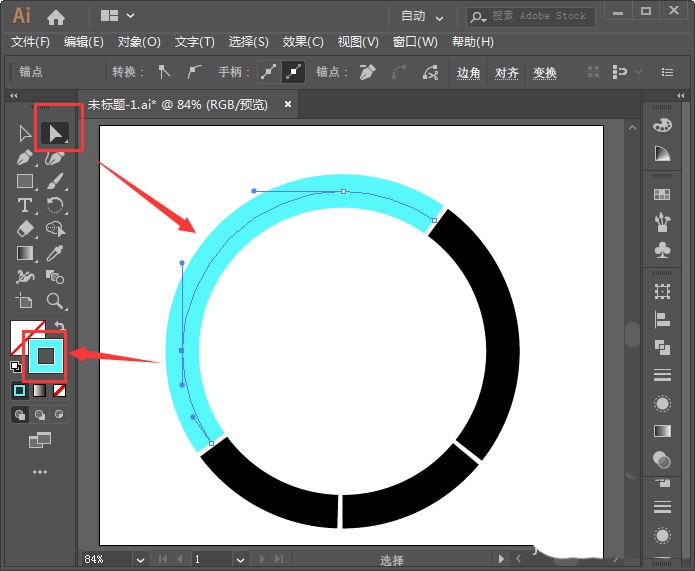Set color mode to None
This screenshot has width=695, height=571.
pyautogui.click(x=60, y=390)
